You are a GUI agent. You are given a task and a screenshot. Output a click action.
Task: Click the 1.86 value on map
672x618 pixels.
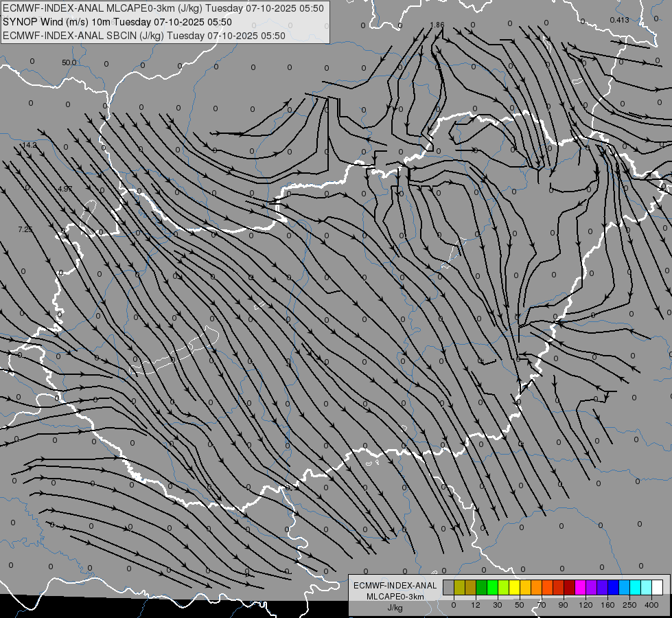pos(437,25)
